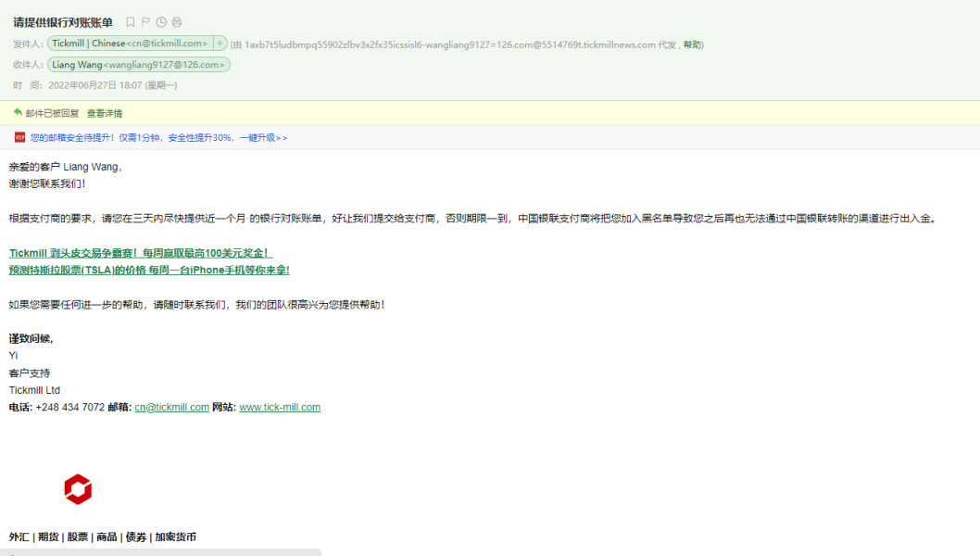
Task: Flag the email with the flag icon
Action: pyautogui.click(x=145, y=22)
